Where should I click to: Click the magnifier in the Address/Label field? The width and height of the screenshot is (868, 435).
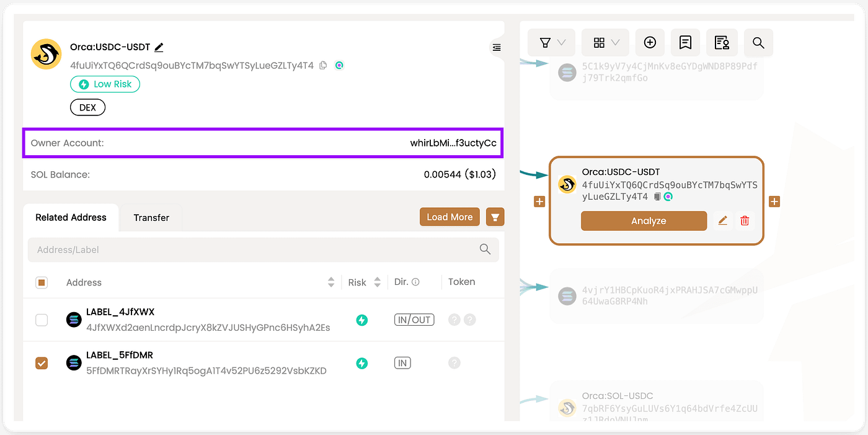tap(485, 249)
